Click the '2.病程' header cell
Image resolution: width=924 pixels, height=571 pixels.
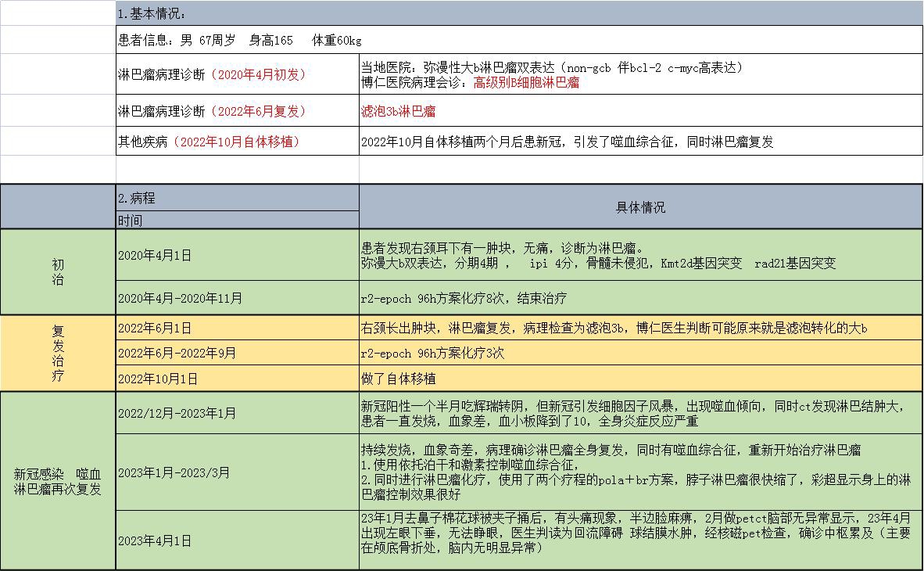pos(238,198)
